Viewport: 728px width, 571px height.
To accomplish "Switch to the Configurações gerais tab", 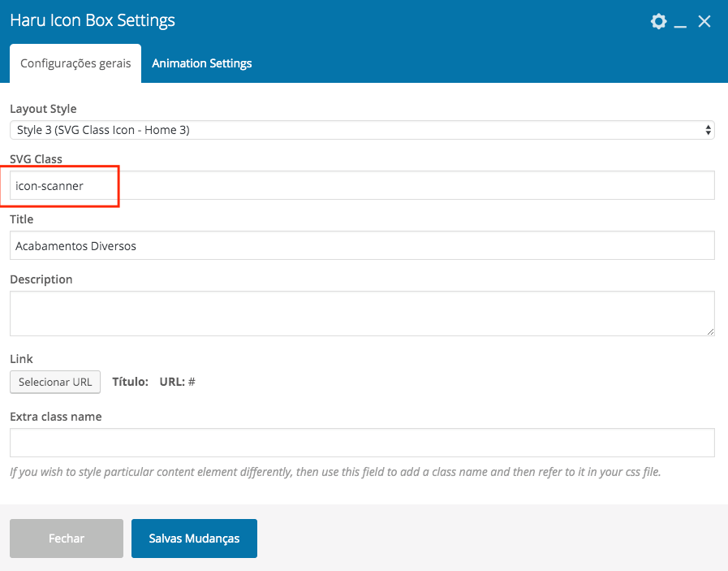I will pyautogui.click(x=75, y=63).
